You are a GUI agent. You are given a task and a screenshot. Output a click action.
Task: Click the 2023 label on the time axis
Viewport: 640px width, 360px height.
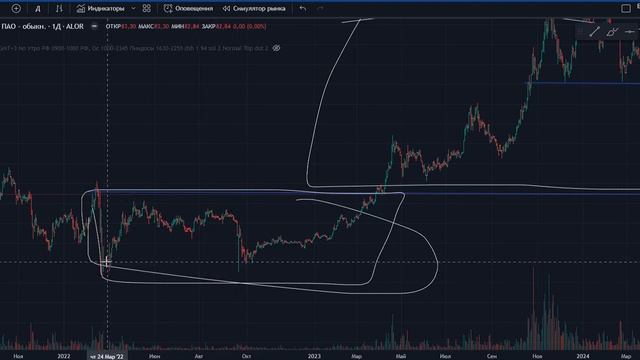point(314,356)
